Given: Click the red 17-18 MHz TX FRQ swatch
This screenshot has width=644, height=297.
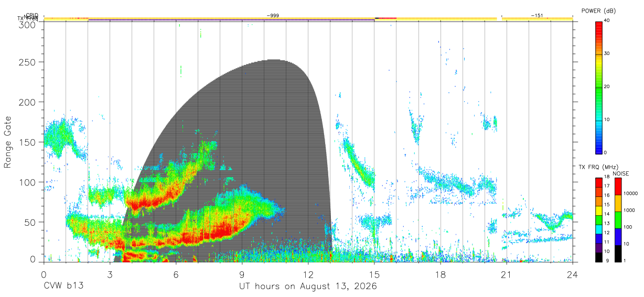Looking at the screenshot, I should (x=598, y=183).
